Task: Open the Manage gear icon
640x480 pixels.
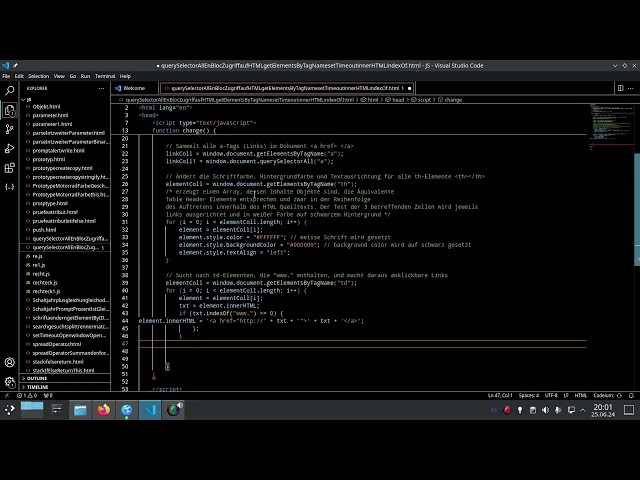Action: (9, 382)
